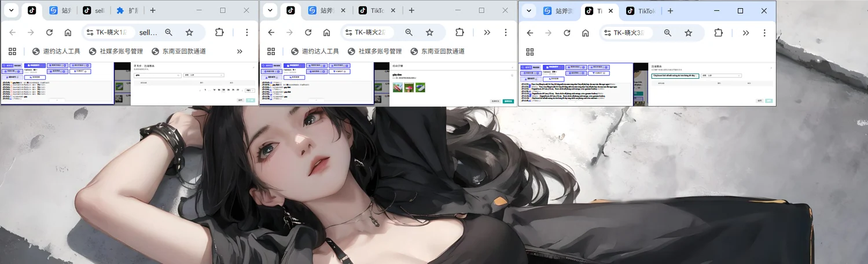Bookmark the page in the TK-晓火2 window
This screenshot has height=264, width=868.
tap(429, 32)
